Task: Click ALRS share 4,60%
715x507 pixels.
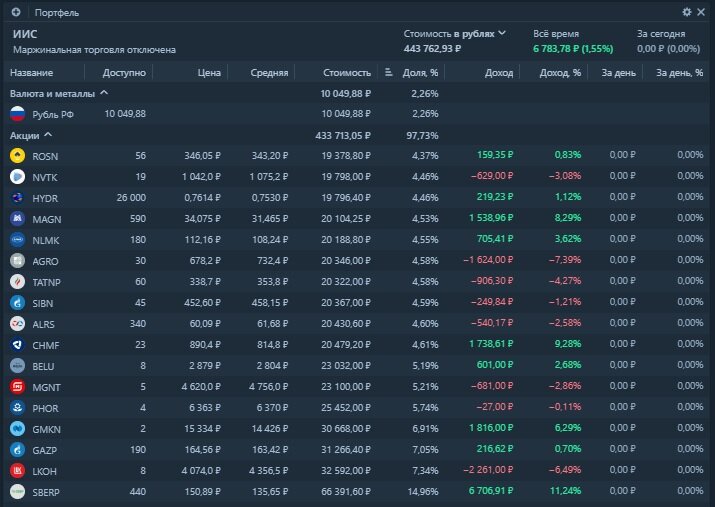Action: tap(425, 323)
